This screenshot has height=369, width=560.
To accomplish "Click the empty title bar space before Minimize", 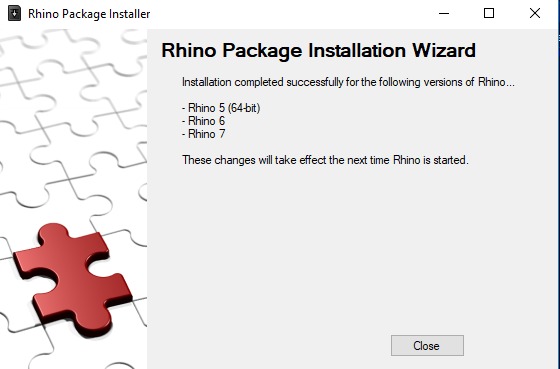I will coord(286,14).
